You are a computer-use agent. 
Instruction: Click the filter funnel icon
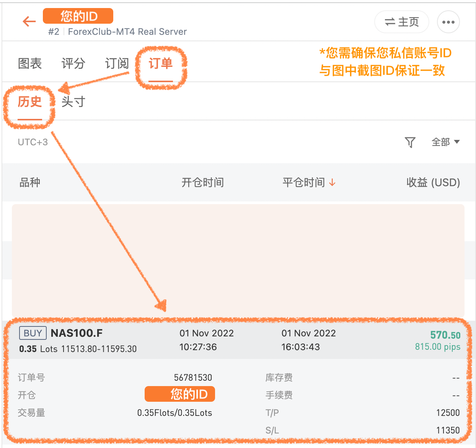(410, 142)
